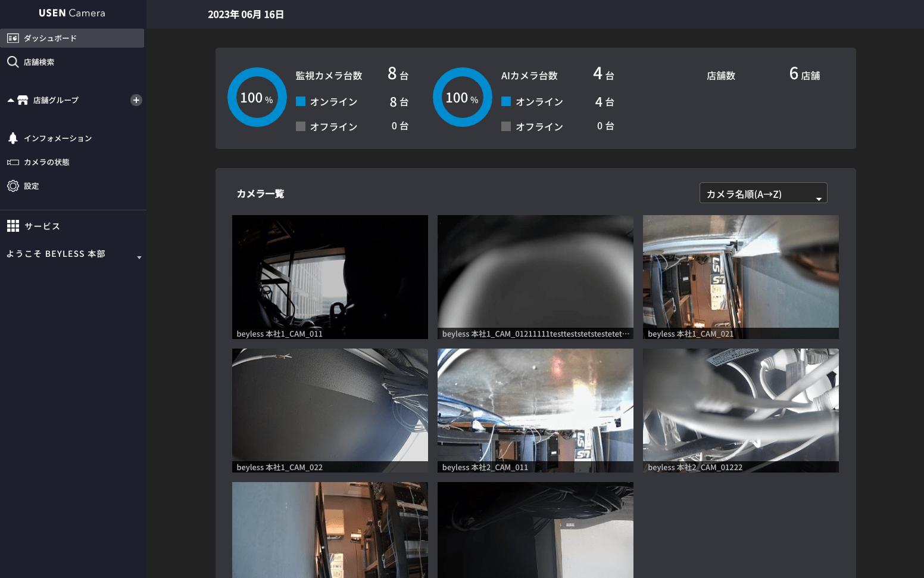Select ダッシュボード menu item
Image resolution: width=924 pixels, height=578 pixels.
point(50,38)
